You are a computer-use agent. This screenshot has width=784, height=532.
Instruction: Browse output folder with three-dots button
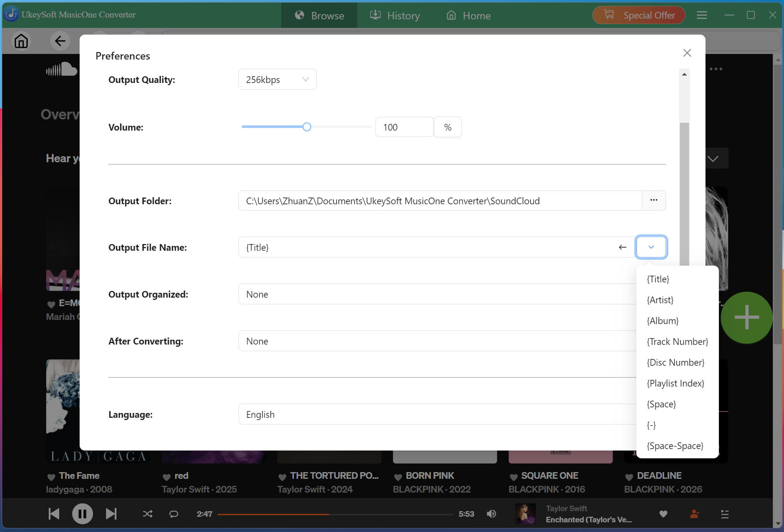coord(654,201)
